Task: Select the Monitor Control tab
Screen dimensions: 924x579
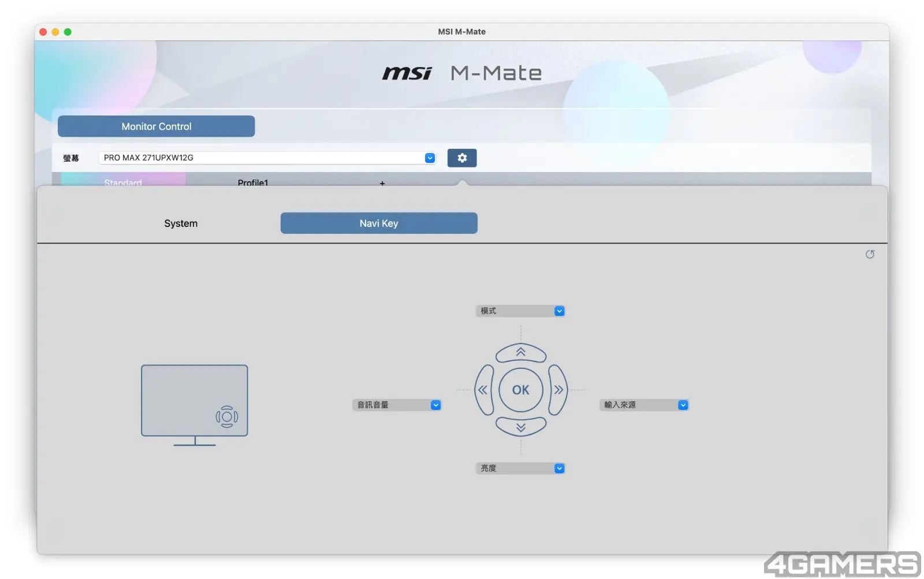Action: (x=157, y=126)
